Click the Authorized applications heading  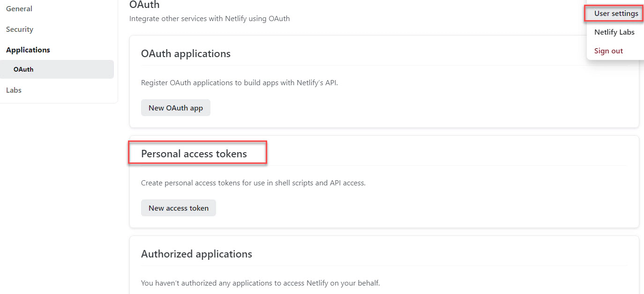click(196, 254)
